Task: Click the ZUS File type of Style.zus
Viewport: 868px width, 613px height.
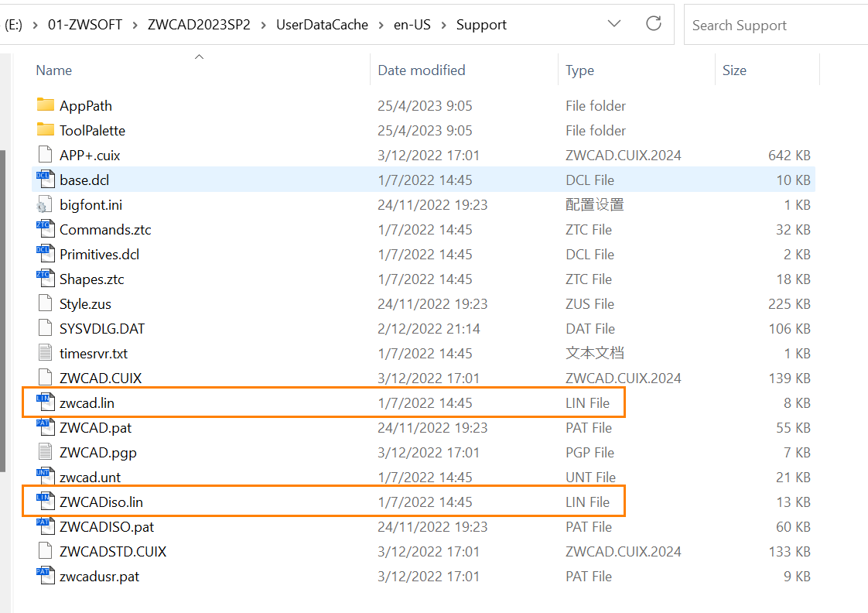Action: point(589,304)
